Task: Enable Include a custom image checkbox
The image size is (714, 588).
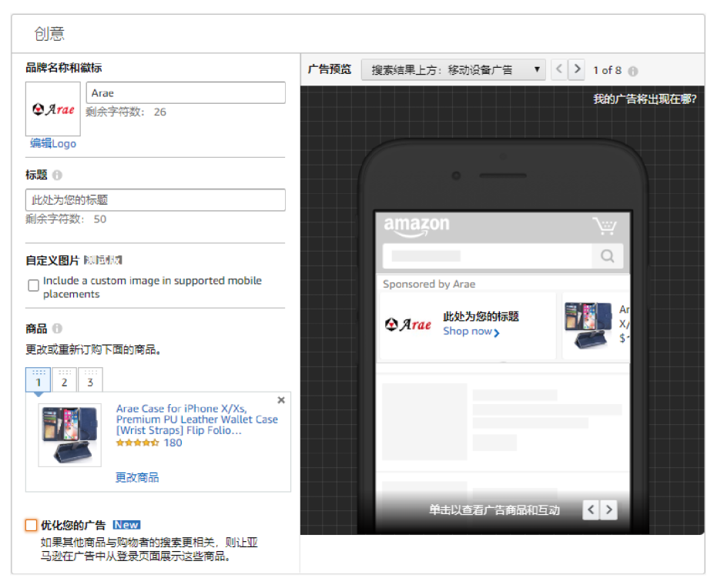Action: (x=33, y=286)
